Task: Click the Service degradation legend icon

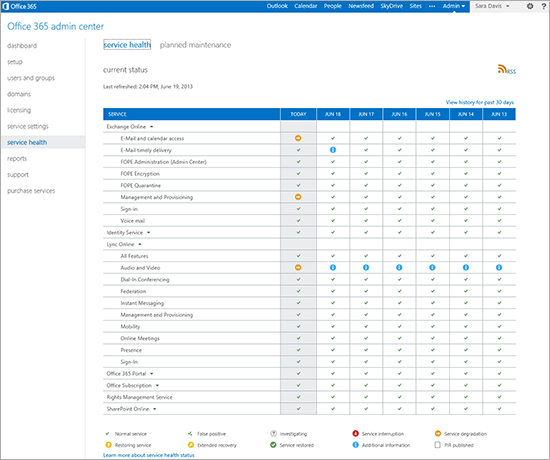Action: (438, 434)
